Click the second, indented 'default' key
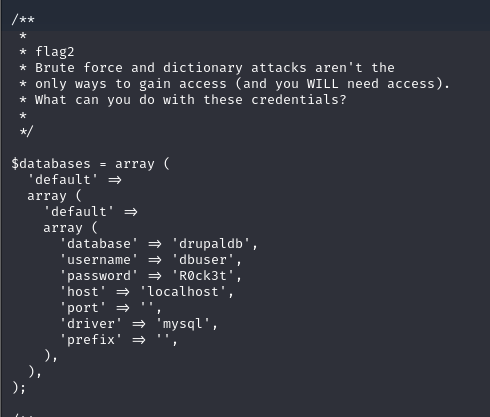Viewport: 490px width, 417px height. click(79, 212)
